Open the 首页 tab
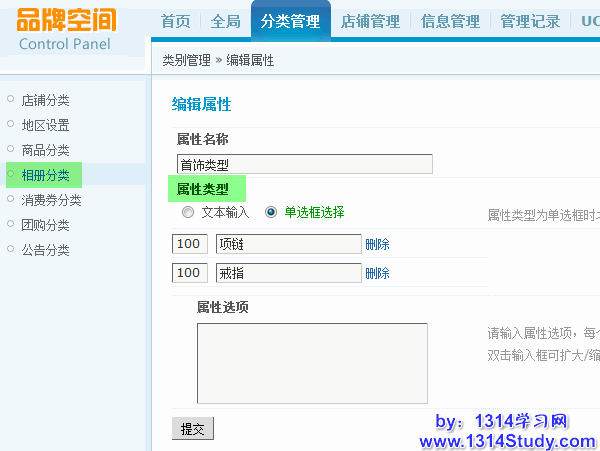The width and height of the screenshot is (600, 451). (175, 22)
